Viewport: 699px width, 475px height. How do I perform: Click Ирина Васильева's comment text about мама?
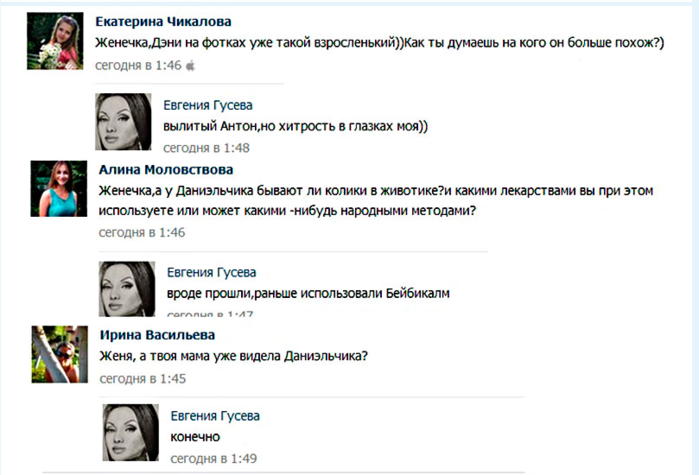click(x=235, y=357)
